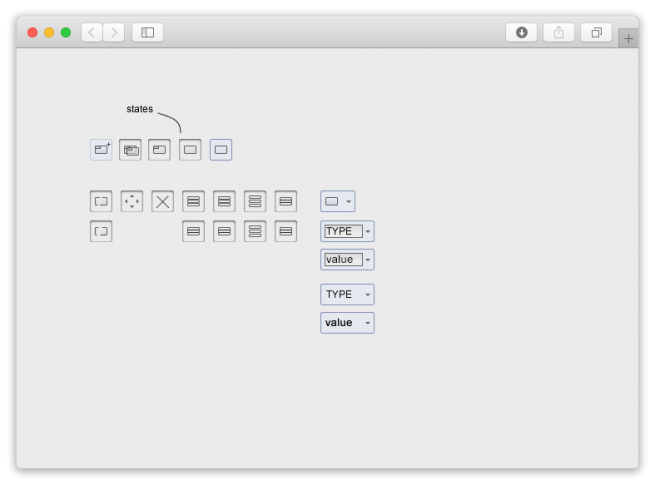Expand the bold value dropdown
Screen dimensions: 655x485
(347, 323)
